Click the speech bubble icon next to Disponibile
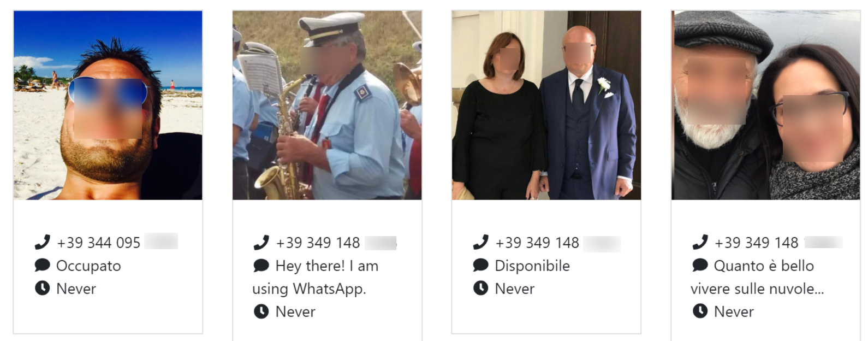 [x=481, y=265]
